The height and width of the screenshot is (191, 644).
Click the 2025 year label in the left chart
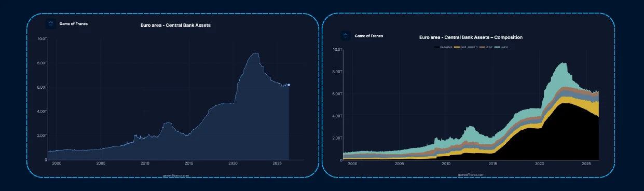click(277, 163)
